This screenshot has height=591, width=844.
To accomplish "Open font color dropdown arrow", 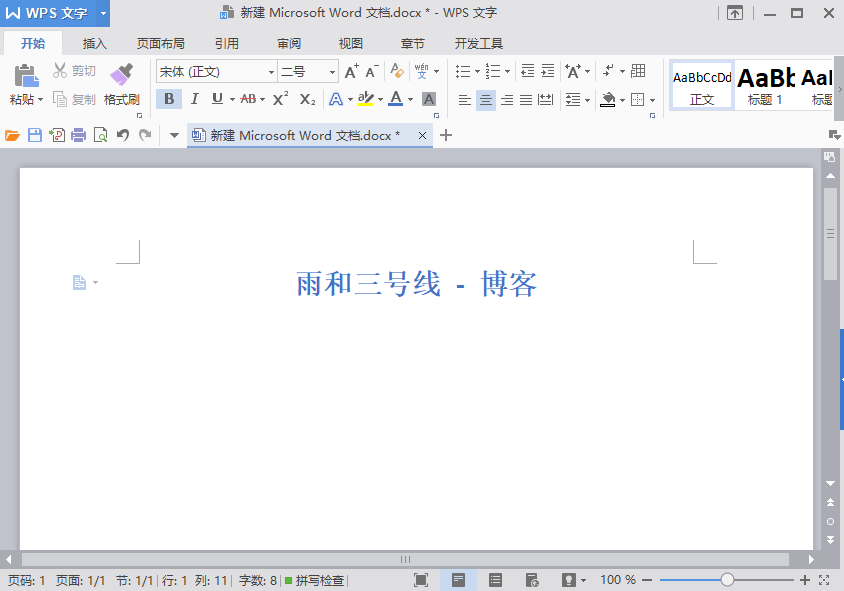I will [x=410, y=100].
